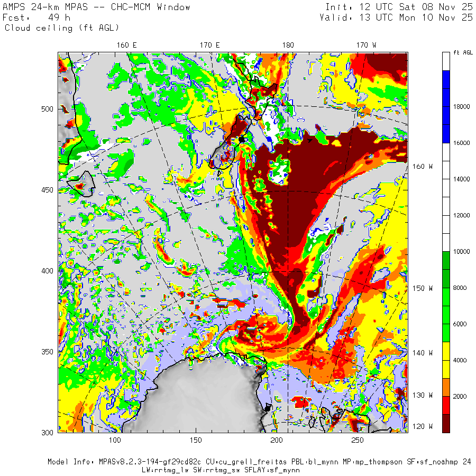Click the '130 W' label on right edge
476x476 pixels.
pyautogui.click(x=422, y=395)
